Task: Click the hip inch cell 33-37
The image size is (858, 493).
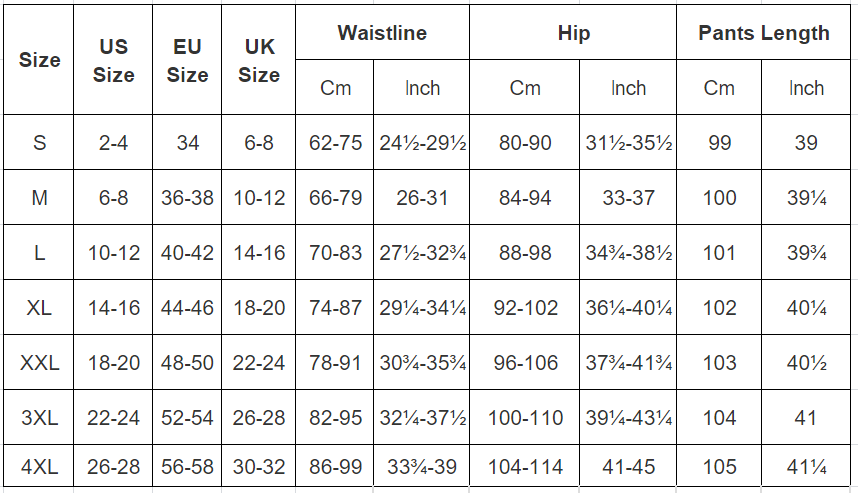Action: point(628,197)
